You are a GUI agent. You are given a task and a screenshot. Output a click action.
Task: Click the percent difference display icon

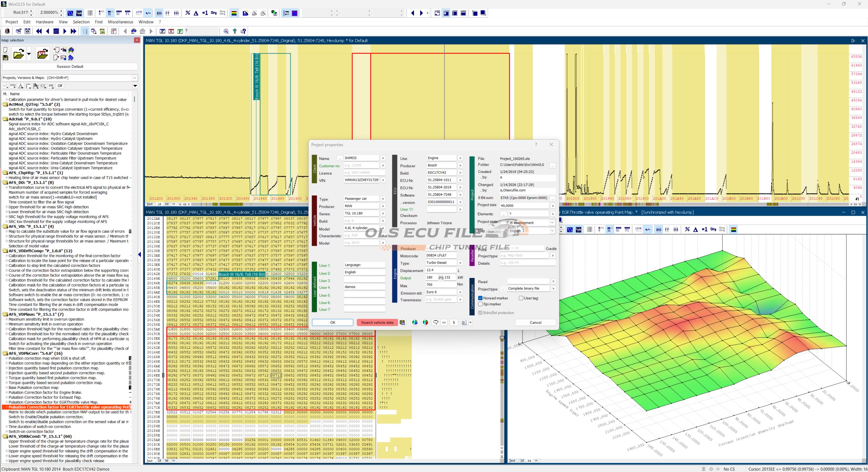point(188,13)
